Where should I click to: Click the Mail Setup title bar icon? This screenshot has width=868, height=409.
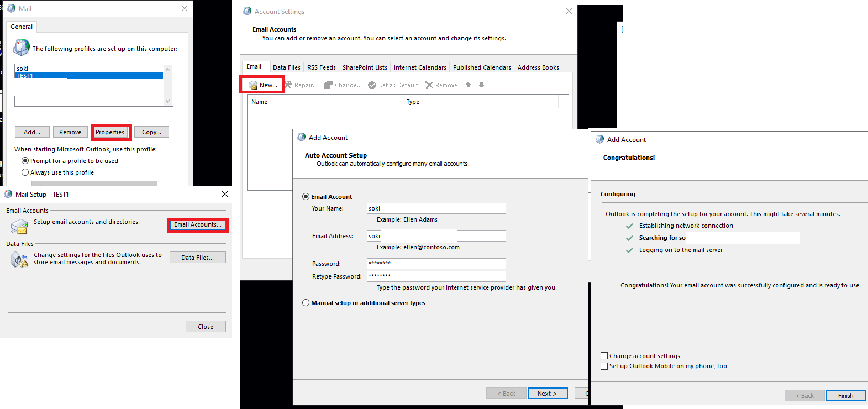click(x=8, y=194)
